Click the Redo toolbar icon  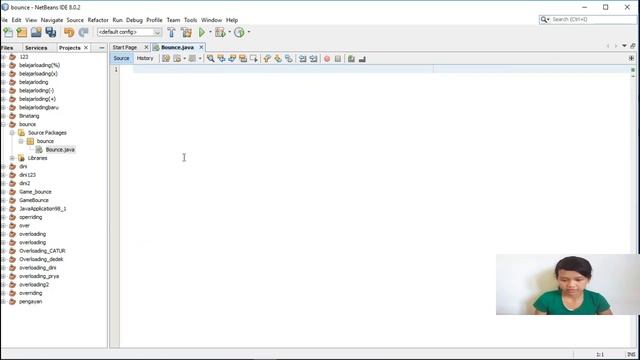(83, 32)
